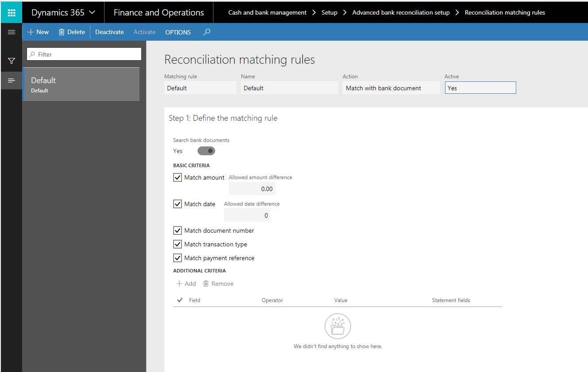Go to Cash and bank management breadcrumb
The height and width of the screenshot is (372, 588).
tap(267, 12)
